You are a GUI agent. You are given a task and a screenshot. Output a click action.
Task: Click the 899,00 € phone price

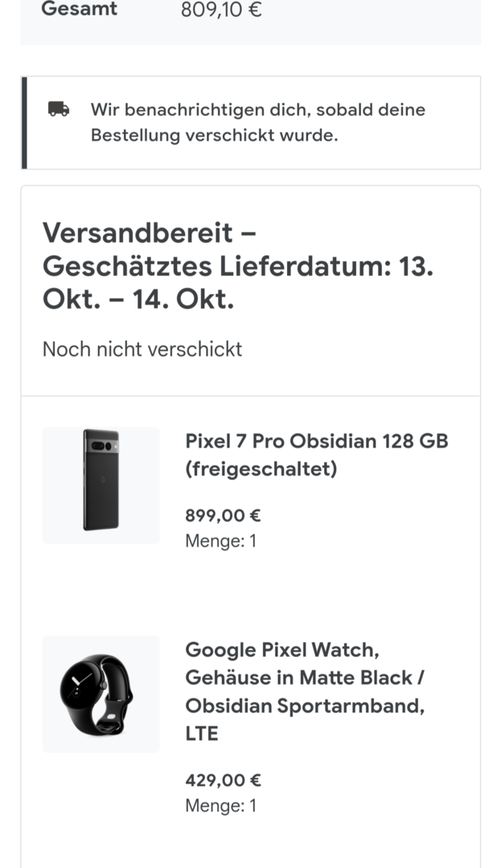click(223, 515)
